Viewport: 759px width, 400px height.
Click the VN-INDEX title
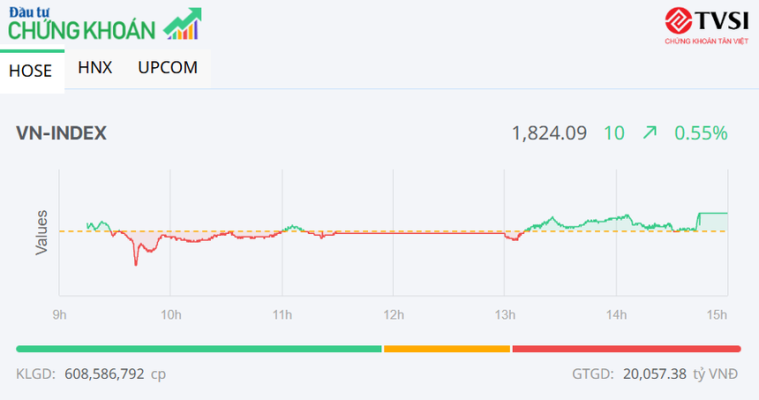point(61,133)
